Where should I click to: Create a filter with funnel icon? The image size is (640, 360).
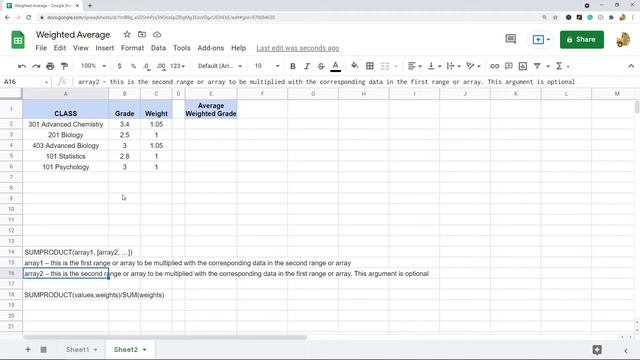(x=537, y=66)
